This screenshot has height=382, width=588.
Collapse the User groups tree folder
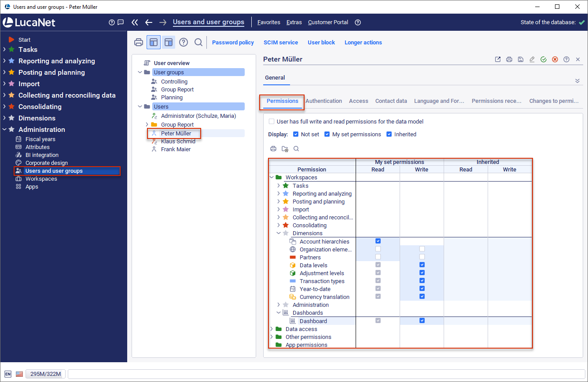140,73
